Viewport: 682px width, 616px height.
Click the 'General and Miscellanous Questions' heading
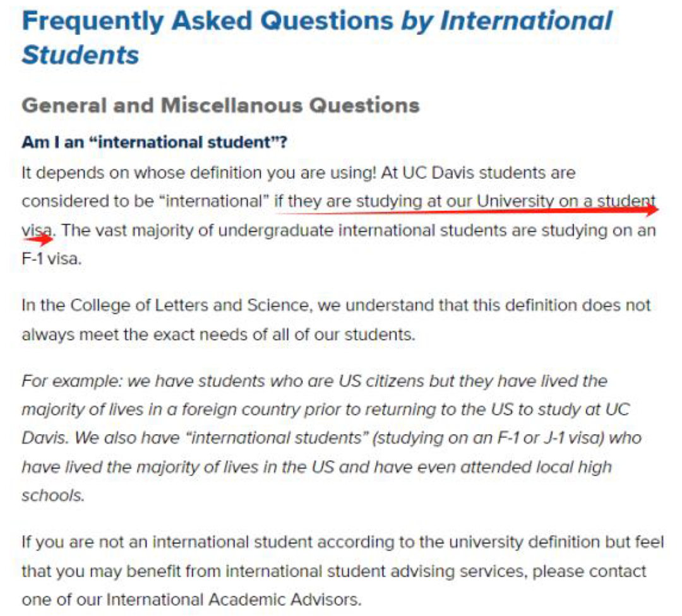click(x=221, y=105)
